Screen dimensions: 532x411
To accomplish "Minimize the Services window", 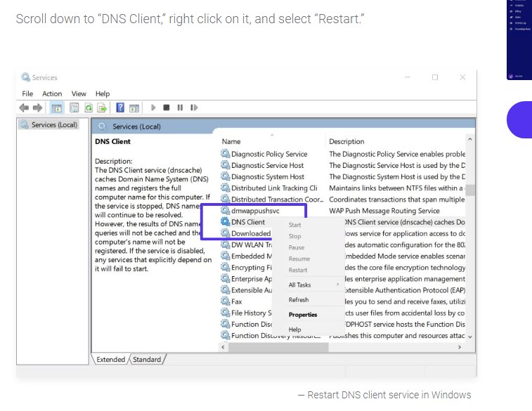I will click(x=408, y=77).
